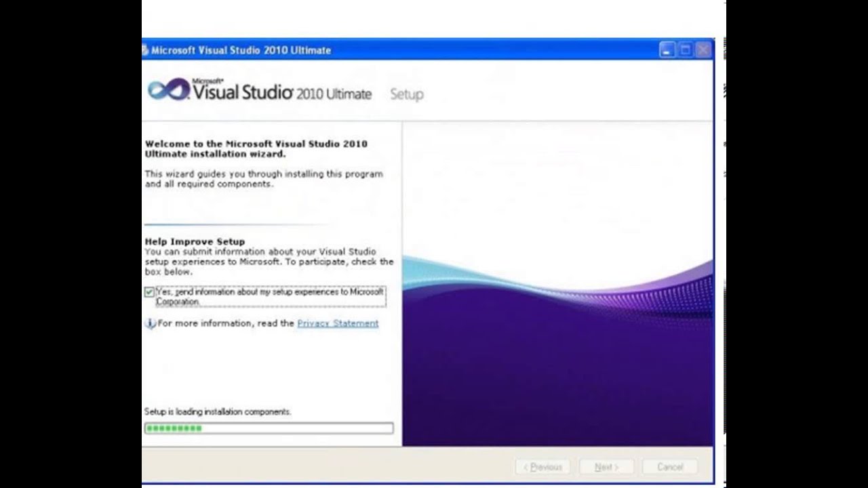This screenshot has height=488, width=868.
Task: Click the Visual Studio infinity logo
Action: [168, 89]
